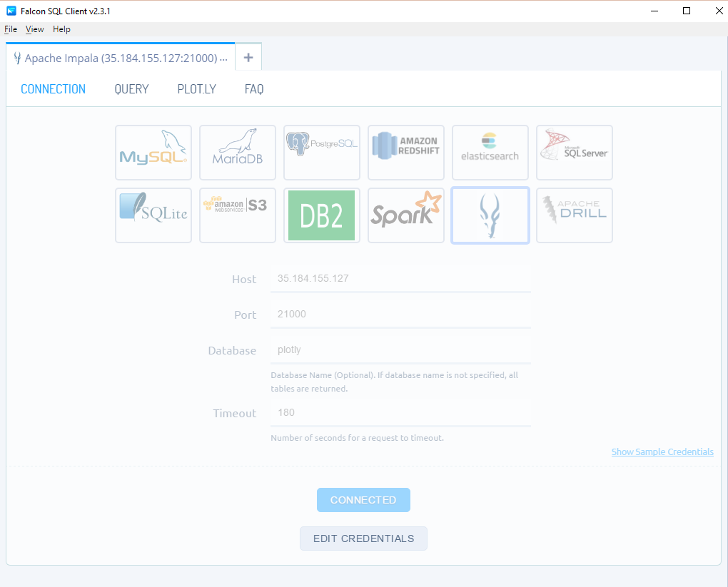This screenshot has height=587, width=728.
Task: Pick the SQLite database tile
Action: (153, 215)
